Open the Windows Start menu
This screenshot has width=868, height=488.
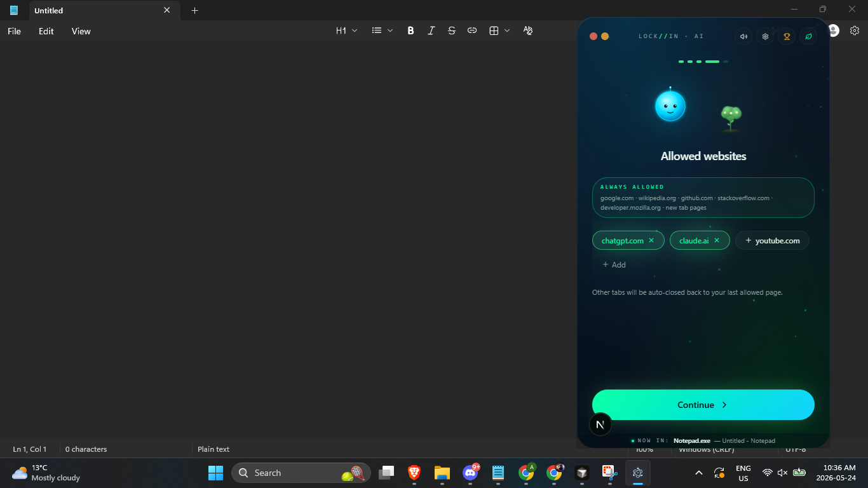pyautogui.click(x=216, y=473)
